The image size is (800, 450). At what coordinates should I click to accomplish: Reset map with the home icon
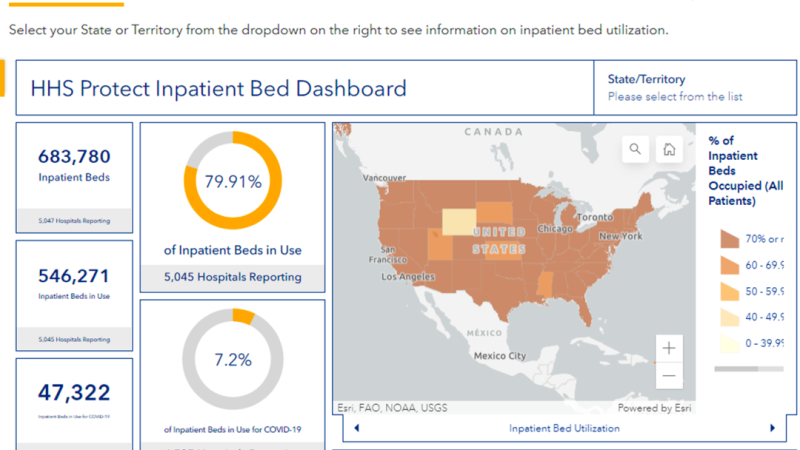(669, 150)
